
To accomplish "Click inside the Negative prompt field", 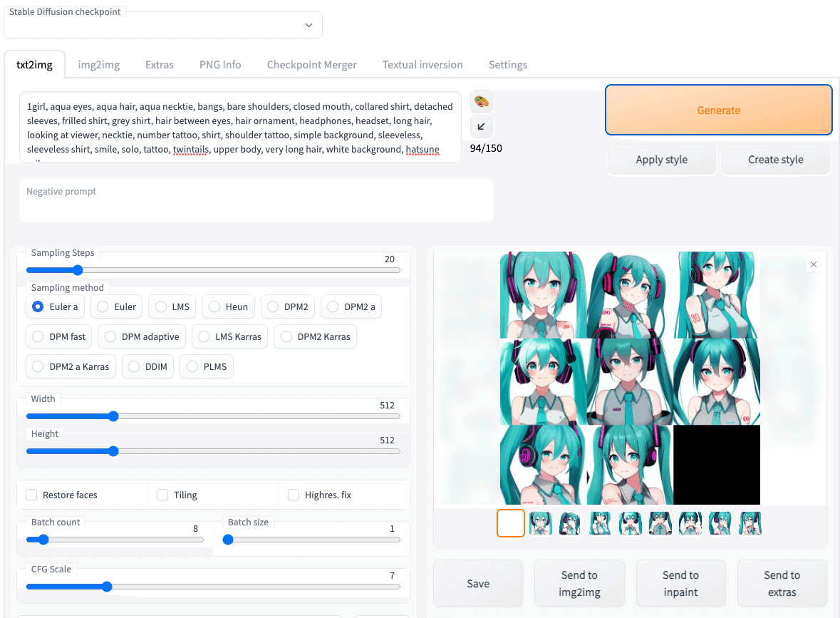I will click(x=256, y=200).
